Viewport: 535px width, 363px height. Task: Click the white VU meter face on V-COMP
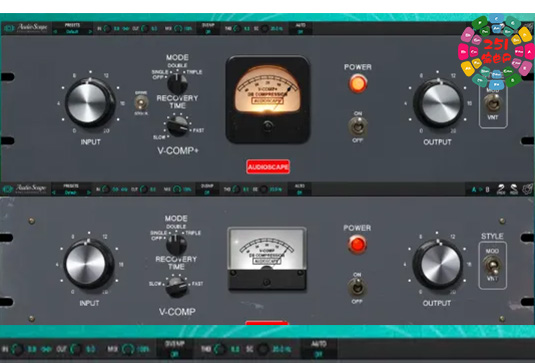click(x=267, y=249)
